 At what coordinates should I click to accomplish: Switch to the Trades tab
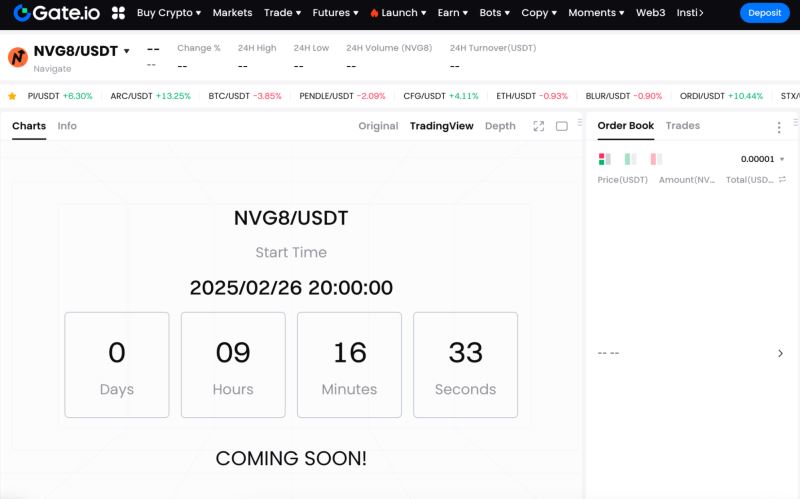pyautogui.click(x=683, y=126)
